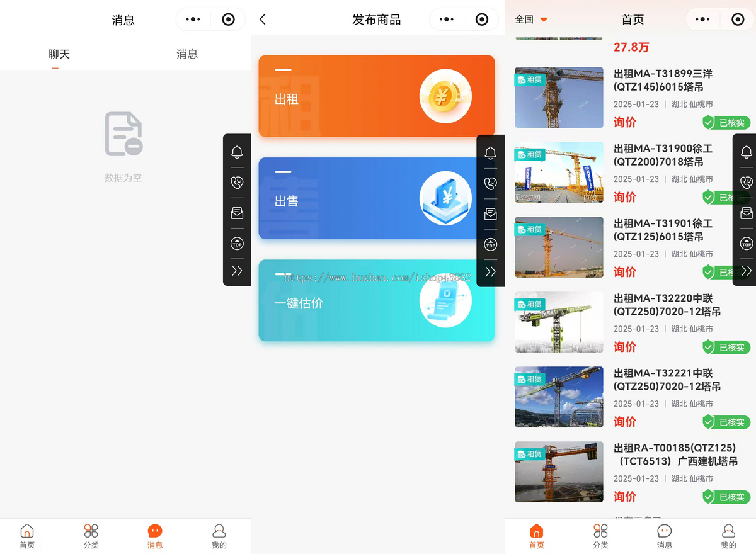The height and width of the screenshot is (554, 756).
Task: Open listing 出租MA-T31901徐工(QTZ125)6015塔吊
Action: pos(663,230)
